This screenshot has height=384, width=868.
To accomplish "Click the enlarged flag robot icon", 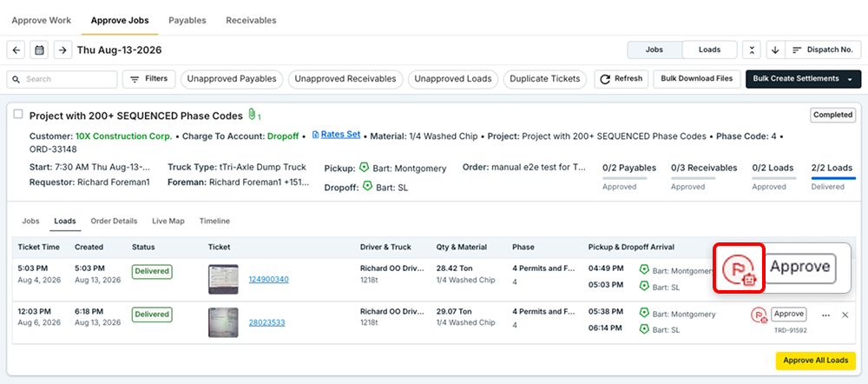I will [x=739, y=268].
